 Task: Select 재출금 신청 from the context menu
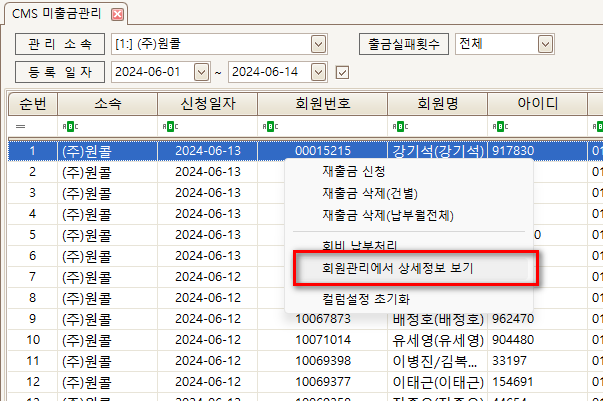point(346,171)
